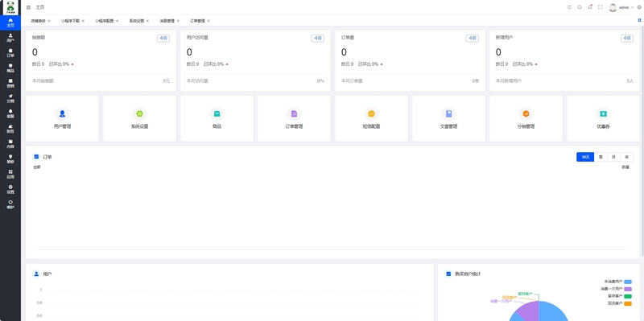
Task: Select the 年 chart range option
Action: coord(627,157)
